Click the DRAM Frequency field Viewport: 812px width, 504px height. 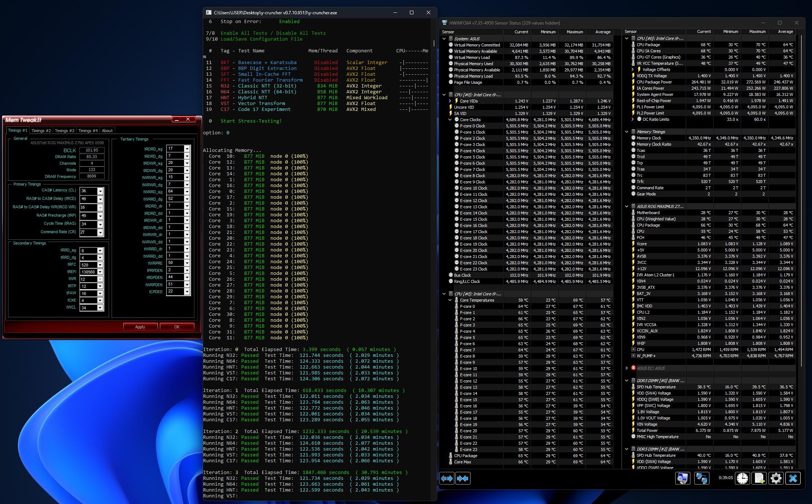[92, 176]
